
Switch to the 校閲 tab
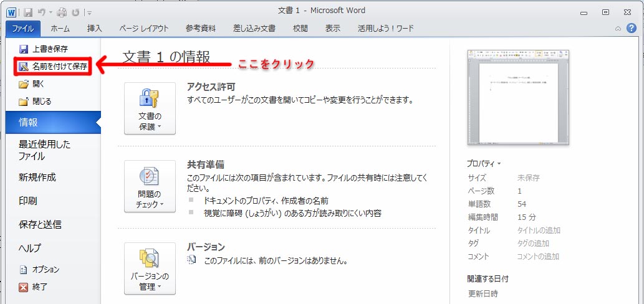click(x=300, y=28)
